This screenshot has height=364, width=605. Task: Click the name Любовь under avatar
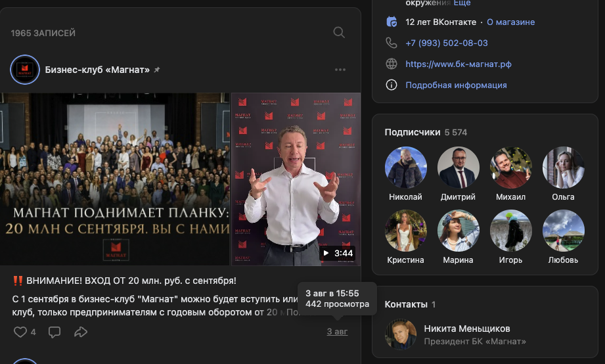tap(564, 260)
